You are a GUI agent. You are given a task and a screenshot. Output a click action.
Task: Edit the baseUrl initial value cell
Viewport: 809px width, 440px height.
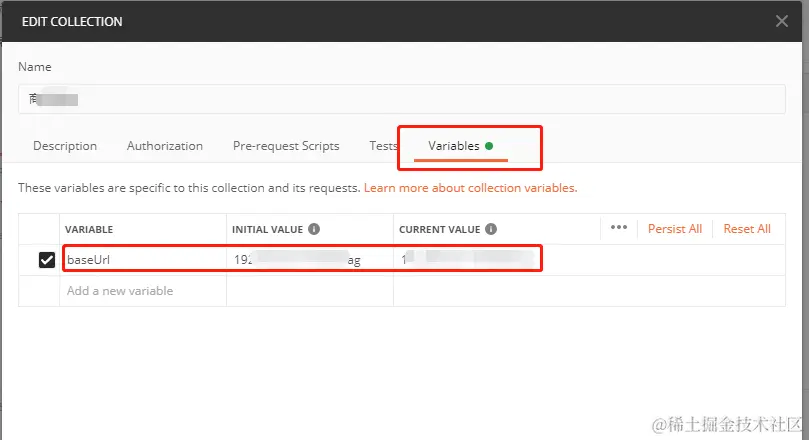coord(310,260)
